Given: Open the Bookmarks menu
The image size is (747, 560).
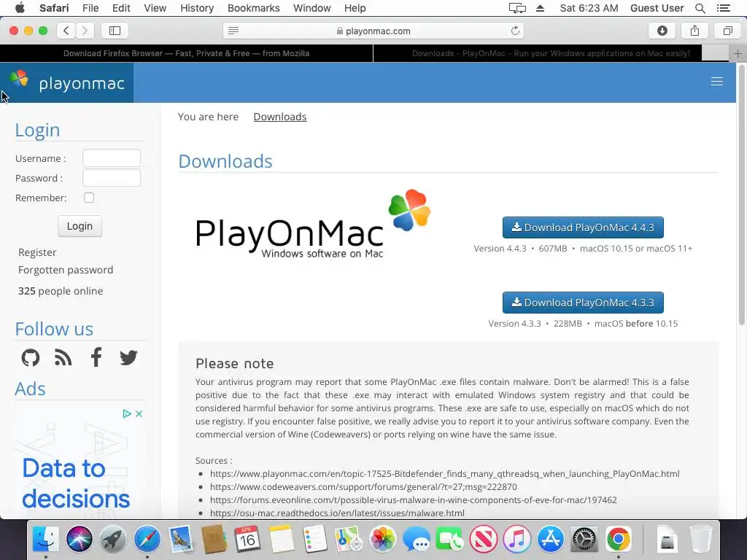Looking at the screenshot, I should click(x=253, y=8).
